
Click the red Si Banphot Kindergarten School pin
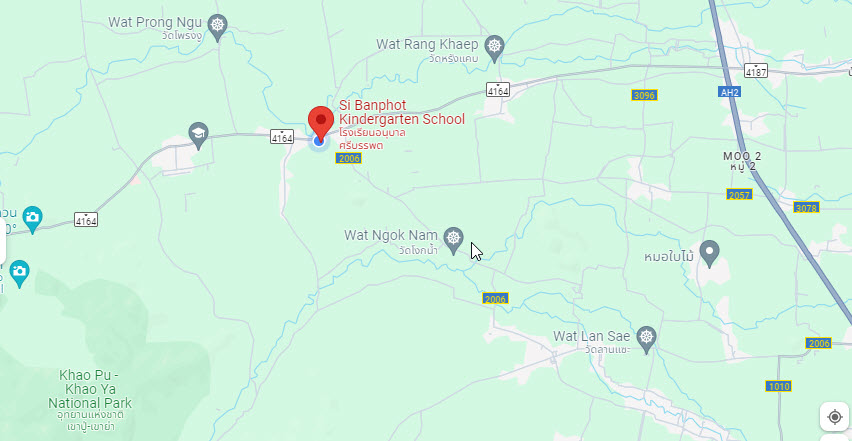point(321,123)
